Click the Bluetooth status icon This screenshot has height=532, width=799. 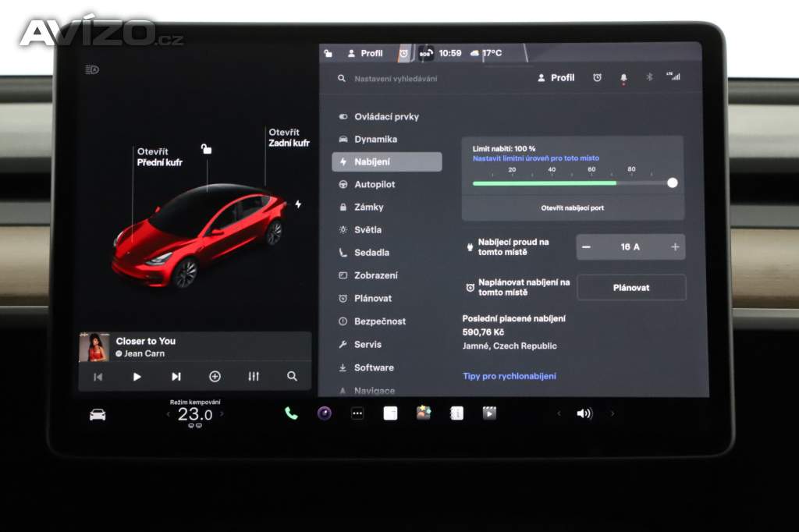(648, 77)
